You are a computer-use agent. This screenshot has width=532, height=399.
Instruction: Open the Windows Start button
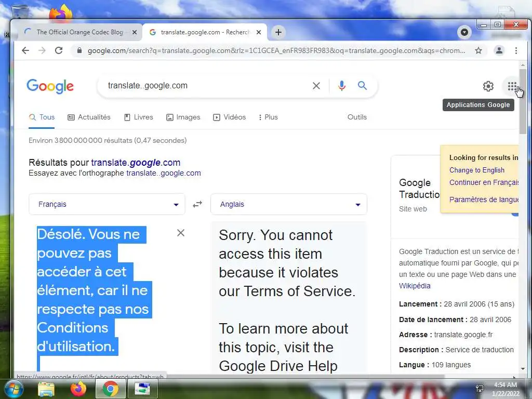click(14, 389)
